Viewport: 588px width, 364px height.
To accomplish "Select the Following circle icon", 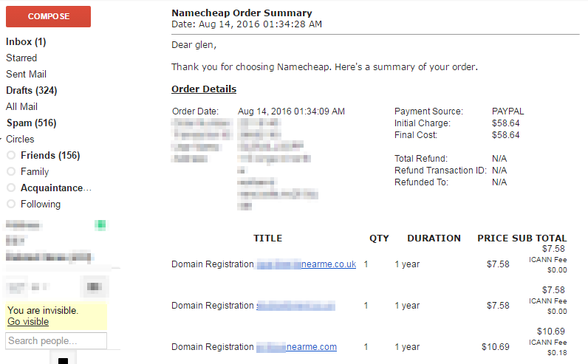I will pos(11,205).
